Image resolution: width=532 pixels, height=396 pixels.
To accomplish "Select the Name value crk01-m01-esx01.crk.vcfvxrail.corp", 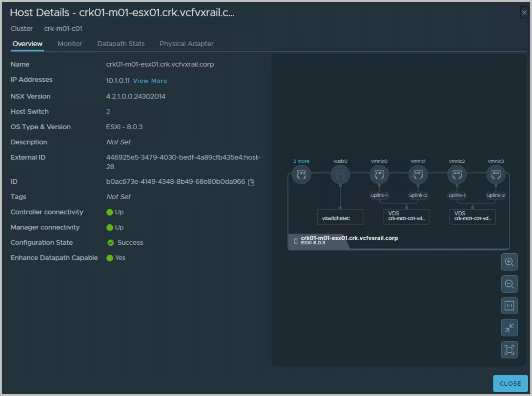I will coord(160,64).
